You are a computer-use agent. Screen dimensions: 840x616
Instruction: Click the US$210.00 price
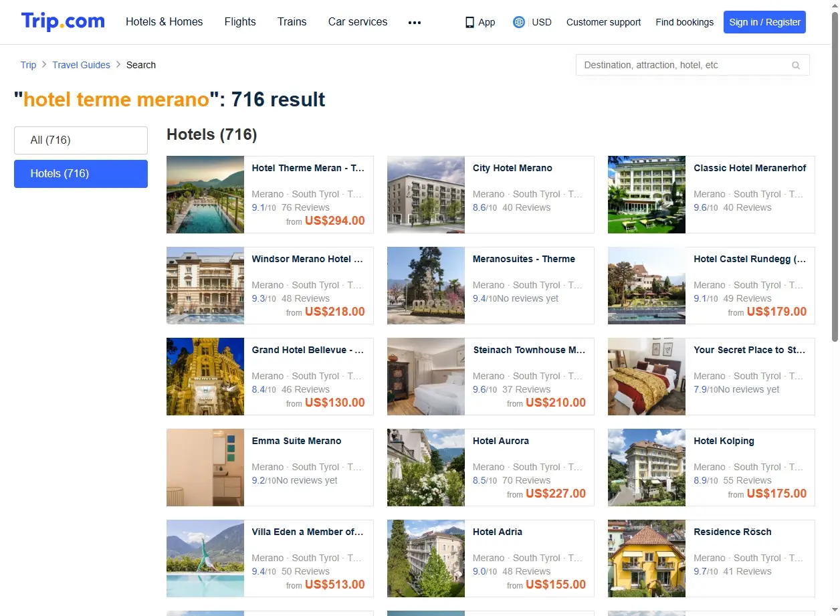(556, 403)
